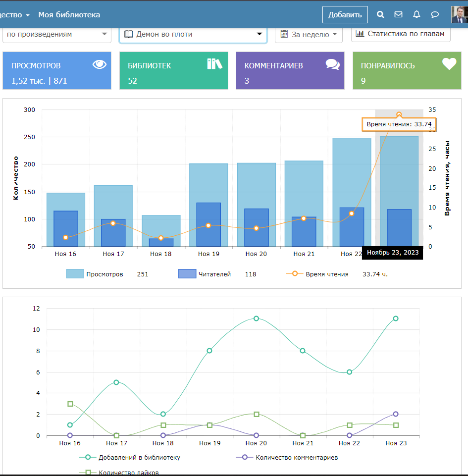Click the speech bubbles icon on Комментариев card
Image resolution: width=468 pixels, height=476 pixels.
coord(332,64)
